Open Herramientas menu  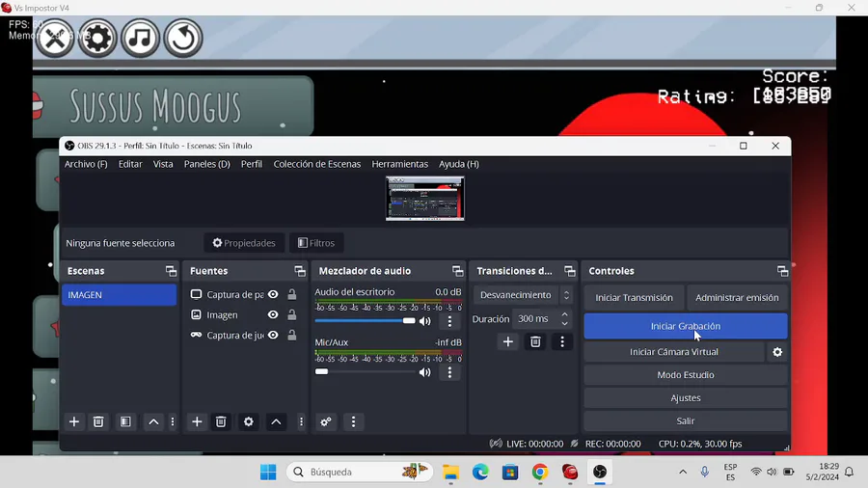point(399,164)
